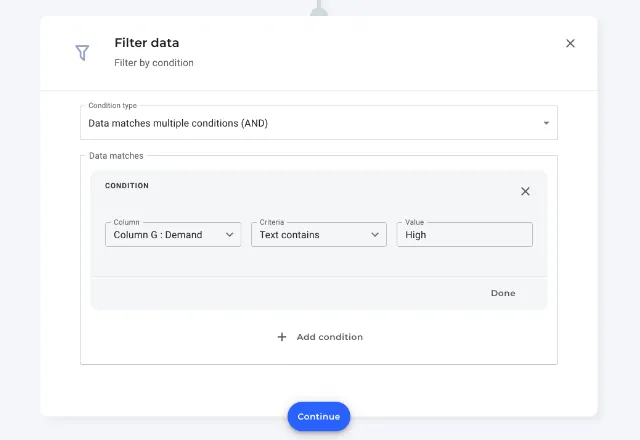640x440 pixels.
Task: Focus the Value field containing 'High'
Action: 464,235
